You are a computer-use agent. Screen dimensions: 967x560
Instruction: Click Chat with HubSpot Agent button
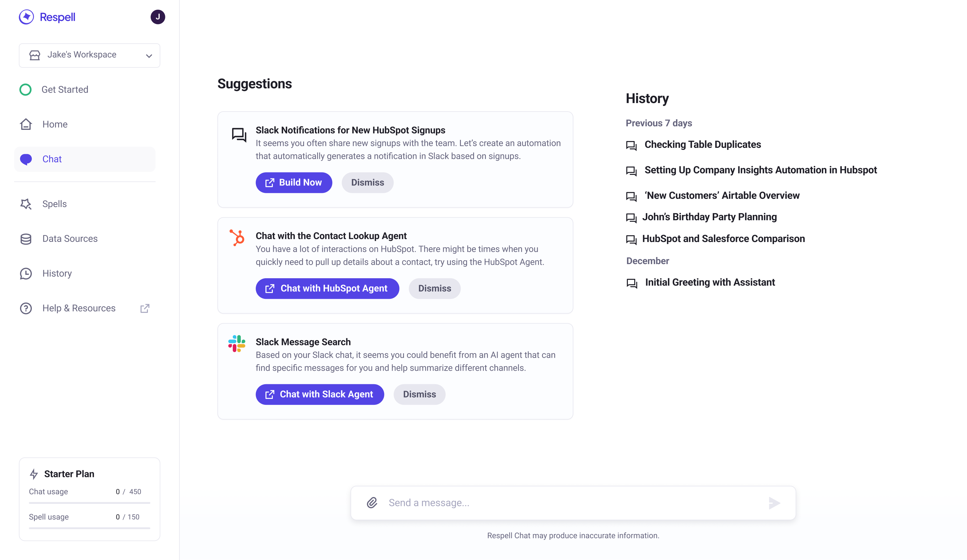(327, 289)
